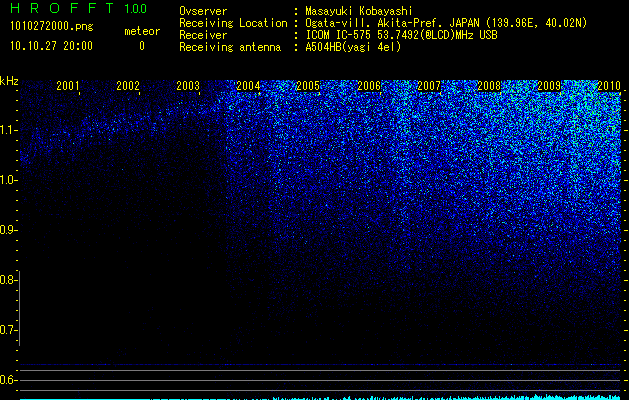Screen dimensions: 629x400
Task: Click the 2002 time marker
Action: tap(128, 86)
